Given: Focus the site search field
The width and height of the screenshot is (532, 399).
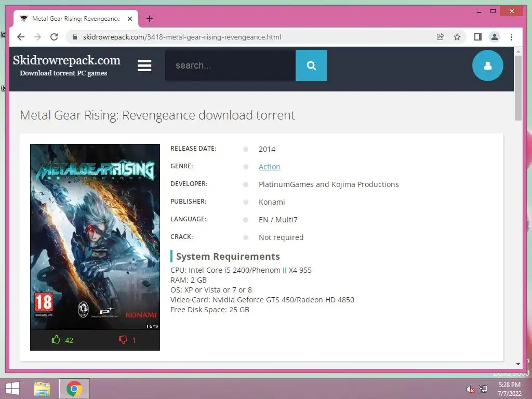Looking at the screenshot, I should click(230, 65).
